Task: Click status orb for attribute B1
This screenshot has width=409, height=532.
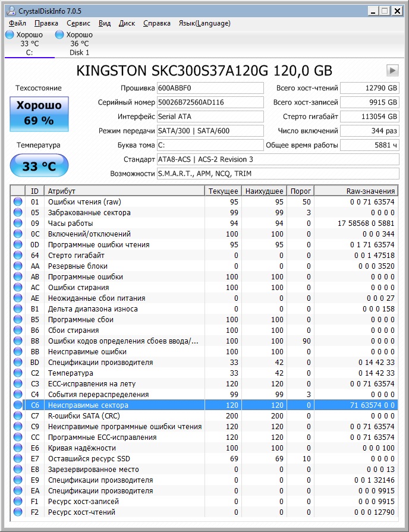Action: pyautogui.click(x=18, y=309)
